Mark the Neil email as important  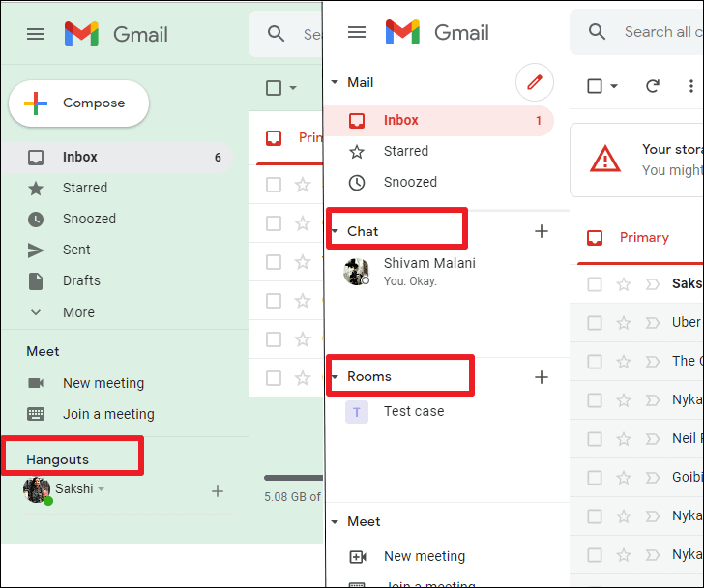652,438
